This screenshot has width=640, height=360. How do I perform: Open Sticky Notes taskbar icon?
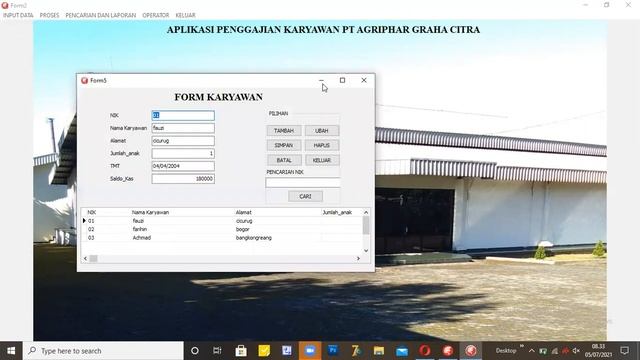click(264, 351)
